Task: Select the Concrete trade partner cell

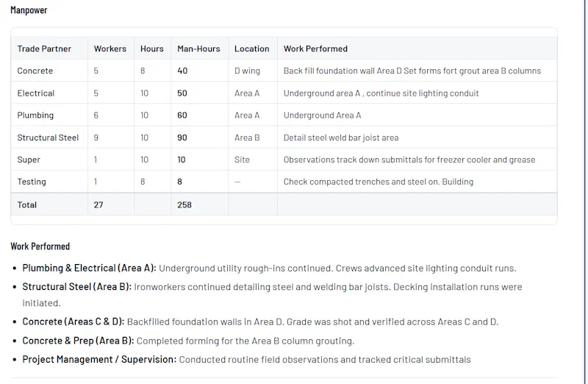Action: coord(35,71)
